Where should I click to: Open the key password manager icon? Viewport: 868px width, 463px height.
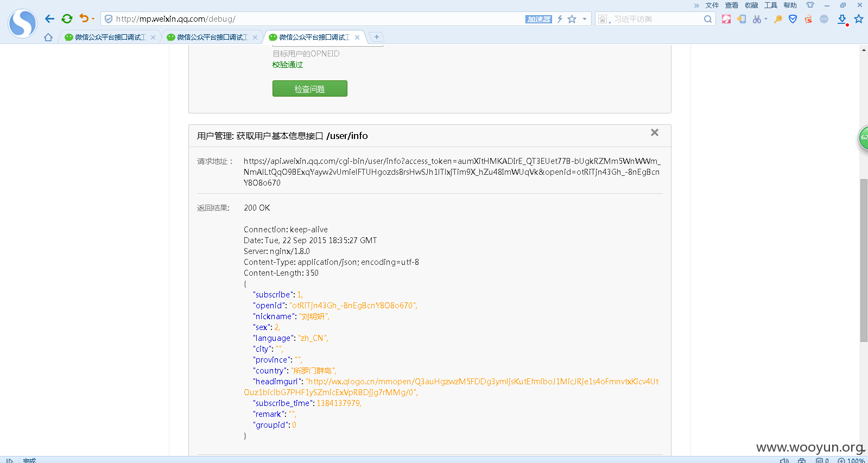point(778,19)
